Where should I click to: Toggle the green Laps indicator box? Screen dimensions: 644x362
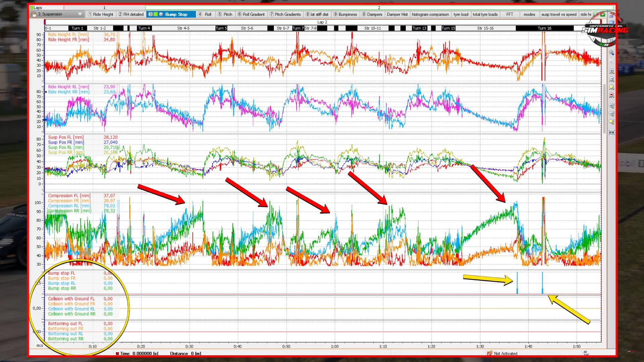tap(32, 7)
